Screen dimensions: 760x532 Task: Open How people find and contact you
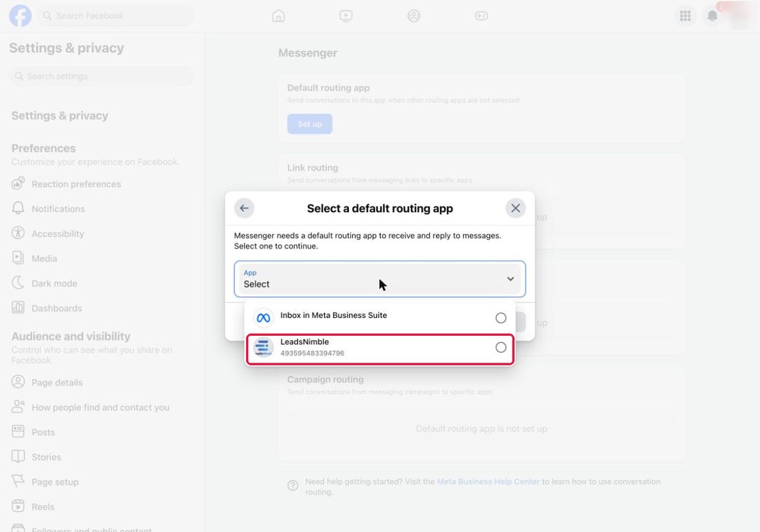pos(100,408)
